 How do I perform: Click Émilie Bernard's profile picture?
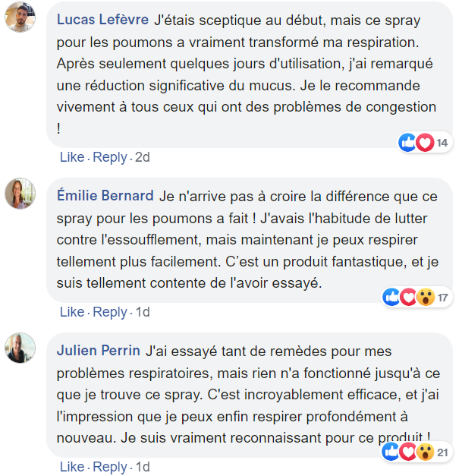tap(20, 194)
